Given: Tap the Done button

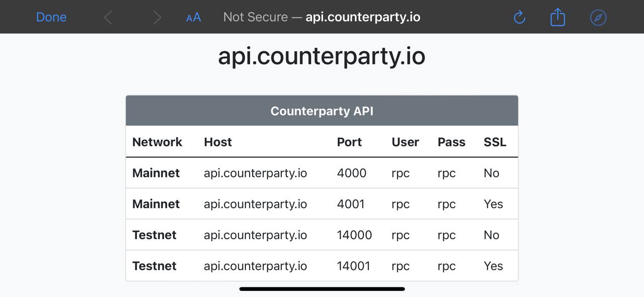Looking at the screenshot, I should [51, 17].
